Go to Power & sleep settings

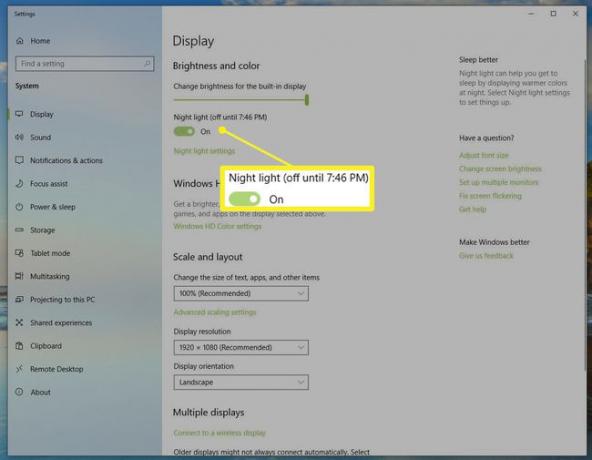53,207
